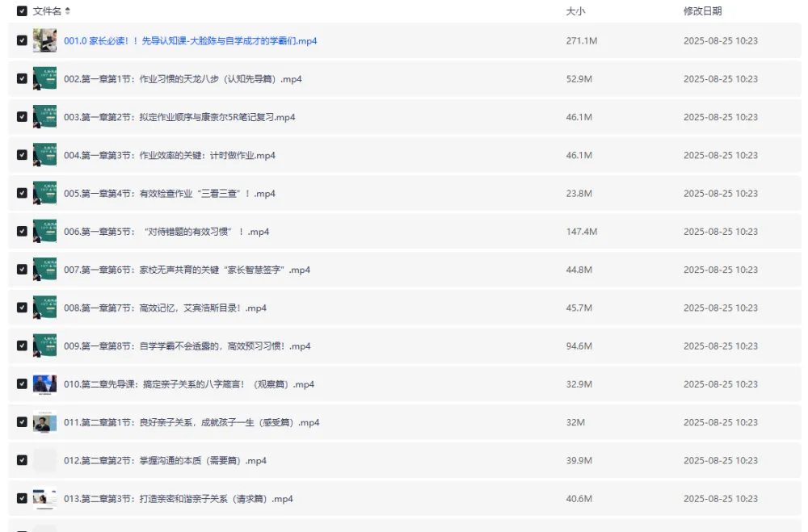Click the thumbnail for 013.第二章第3节
The image size is (808, 532).
point(44,498)
